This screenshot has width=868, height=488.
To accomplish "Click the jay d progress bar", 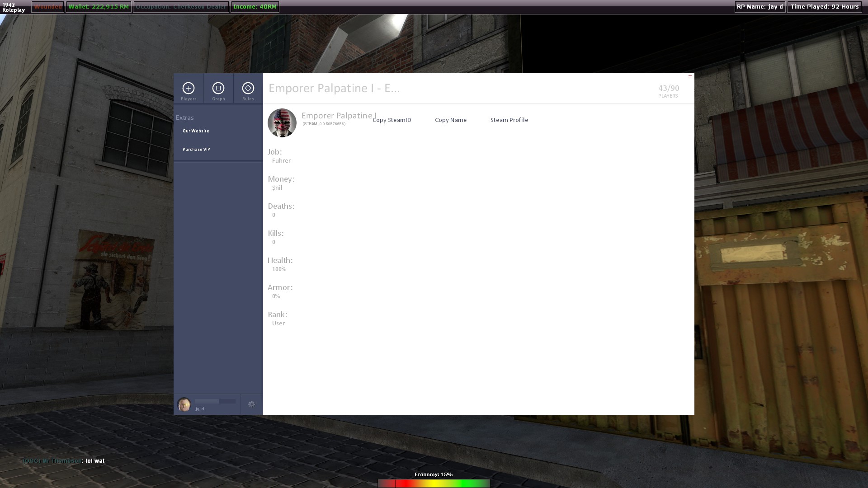I will 215,401.
